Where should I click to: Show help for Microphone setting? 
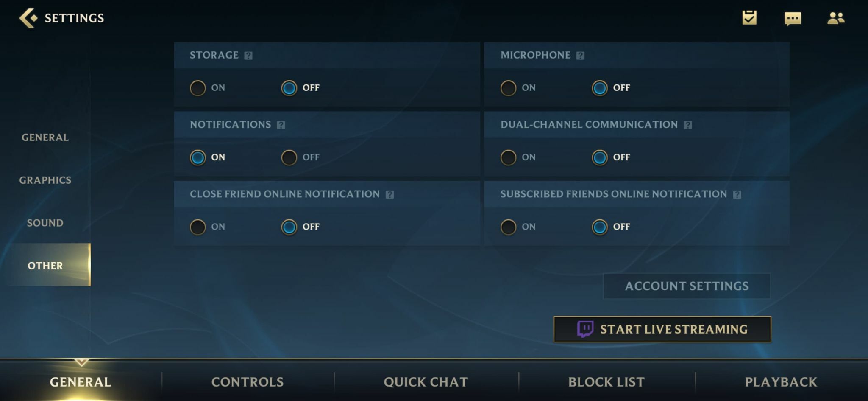coord(580,56)
